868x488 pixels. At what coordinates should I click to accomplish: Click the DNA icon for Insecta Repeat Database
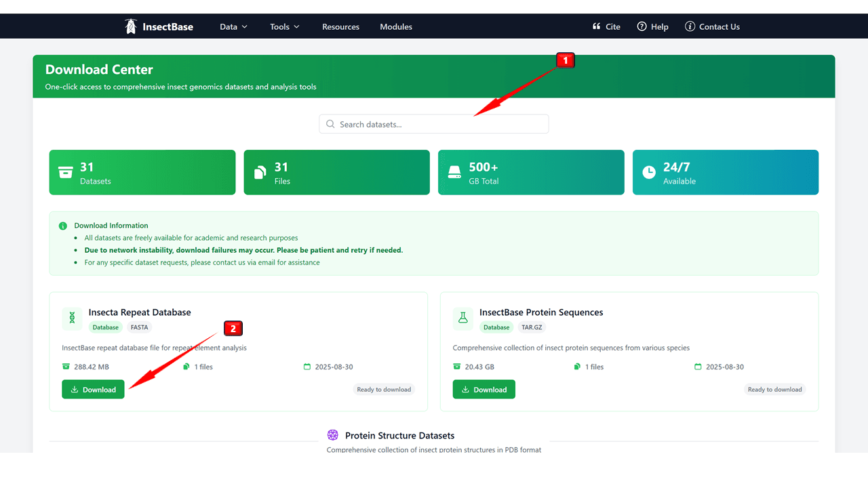[72, 318]
